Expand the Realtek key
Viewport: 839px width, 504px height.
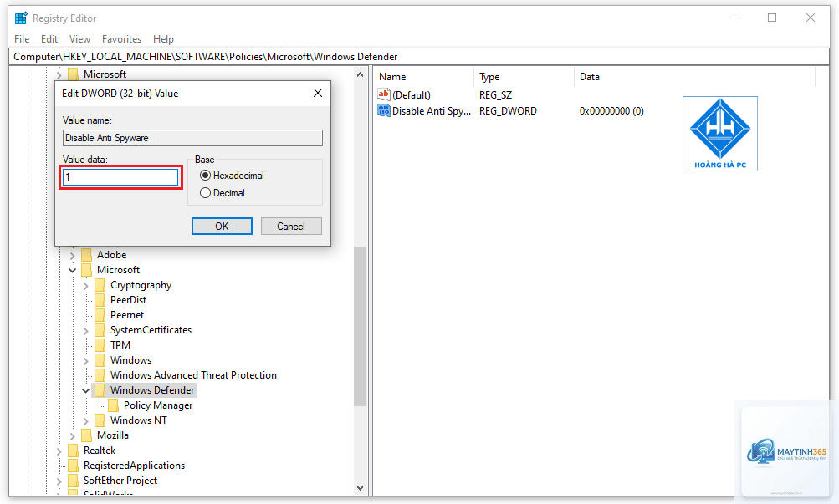tap(59, 451)
